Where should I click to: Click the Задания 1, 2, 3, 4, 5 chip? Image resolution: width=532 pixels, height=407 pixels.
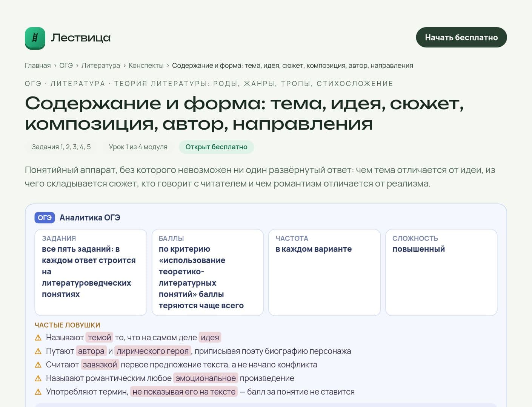click(61, 147)
